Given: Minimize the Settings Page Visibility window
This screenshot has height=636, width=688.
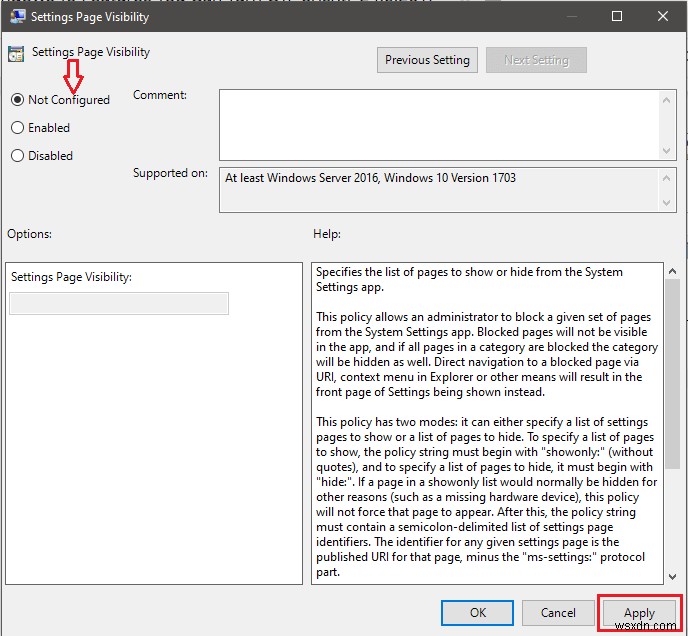Looking at the screenshot, I should pyautogui.click(x=571, y=16).
